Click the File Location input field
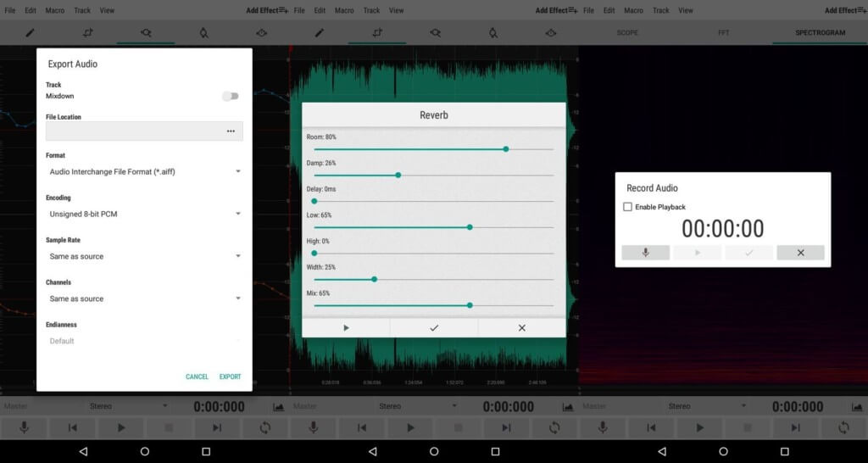Image resolution: width=868 pixels, height=463 pixels. (144, 131)
